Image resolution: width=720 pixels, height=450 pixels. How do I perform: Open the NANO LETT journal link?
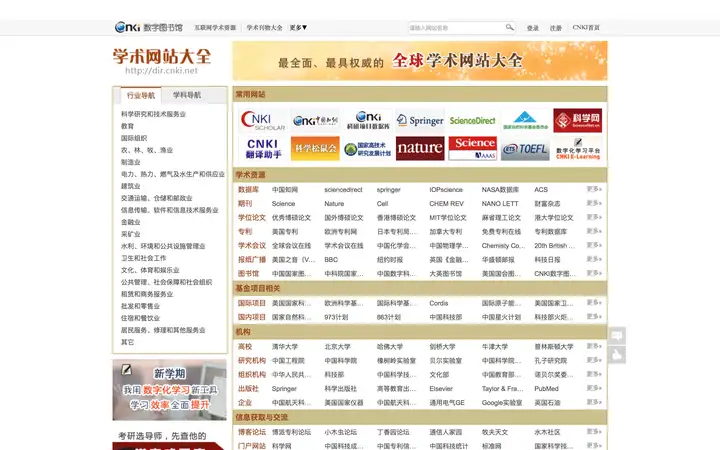[500, 203]
